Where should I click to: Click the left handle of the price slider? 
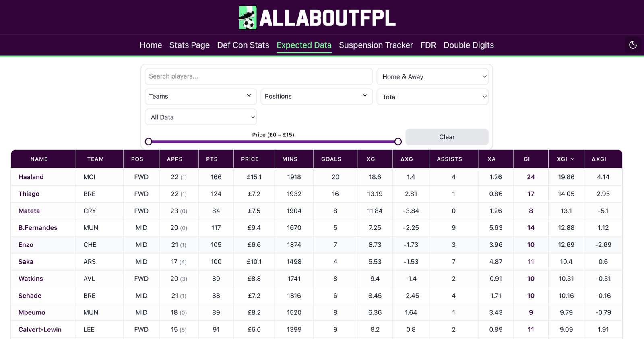tap(149, 141)
